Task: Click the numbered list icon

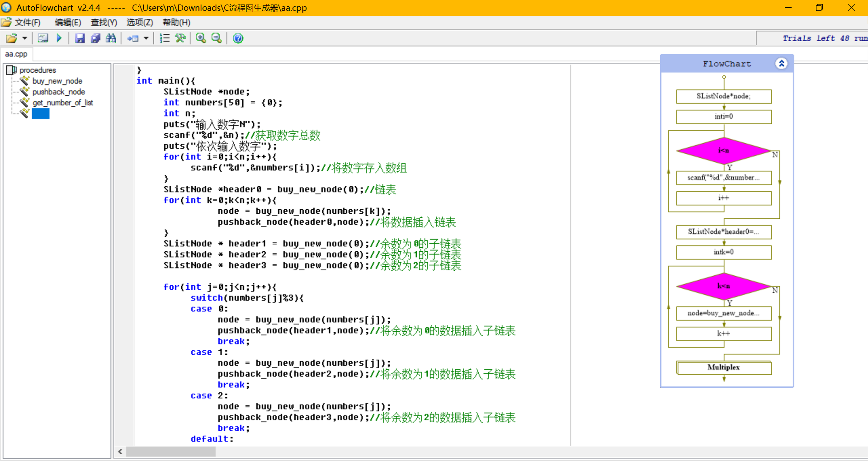Action: pos(165,38)
